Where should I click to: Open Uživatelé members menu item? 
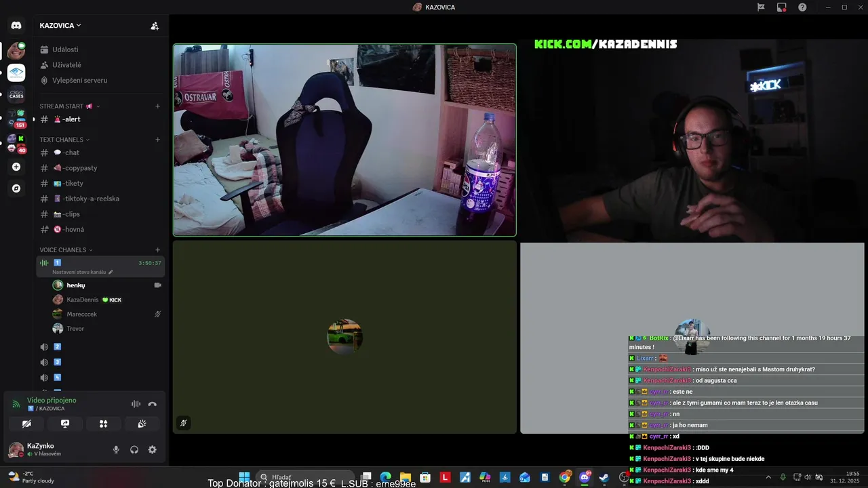pos(100,65)
